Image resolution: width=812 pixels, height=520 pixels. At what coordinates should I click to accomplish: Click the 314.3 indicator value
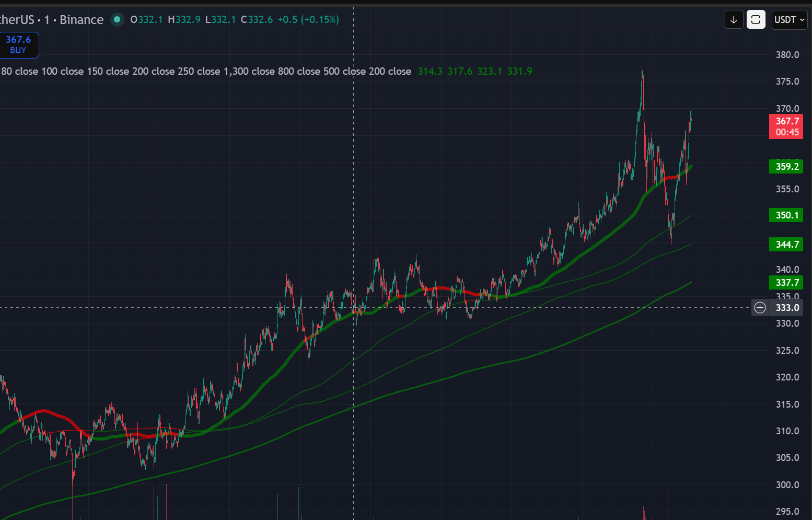pyautogui.click(x=430, y=72)
